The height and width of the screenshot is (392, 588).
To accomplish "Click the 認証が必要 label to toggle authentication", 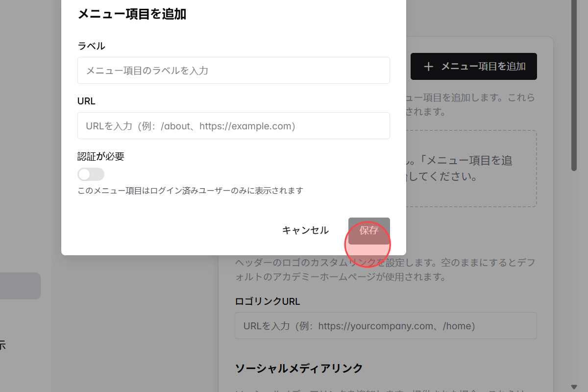I will (x=100, y=156).
